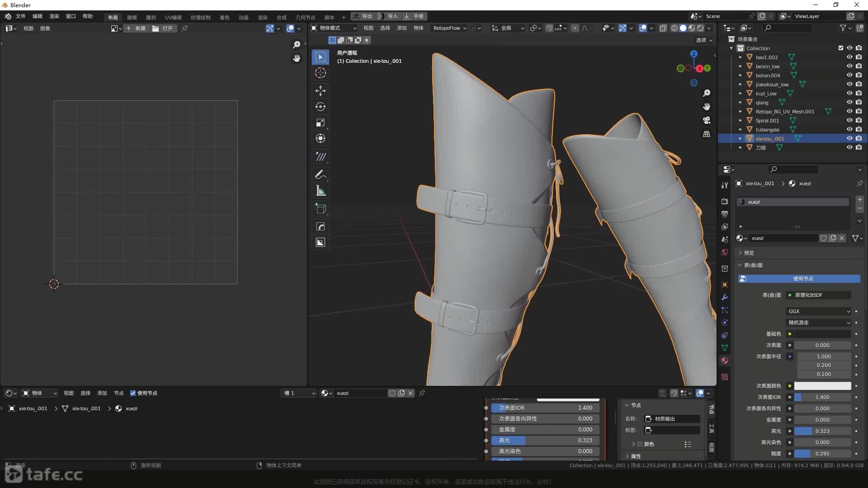Open RetopoFlow dropdown
This screenshot has height=488, width=868.
pos(449,28)
